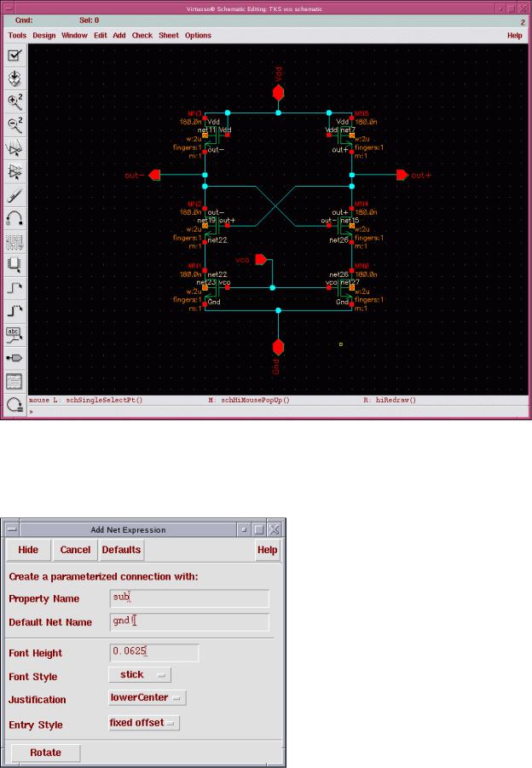Select the Add Instance icon

point(14,265)
